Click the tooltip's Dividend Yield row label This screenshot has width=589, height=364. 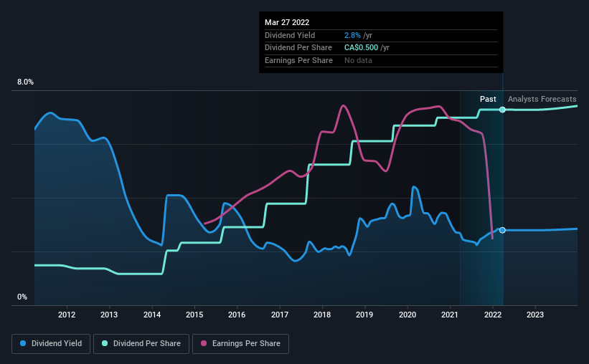pos(290,35)
